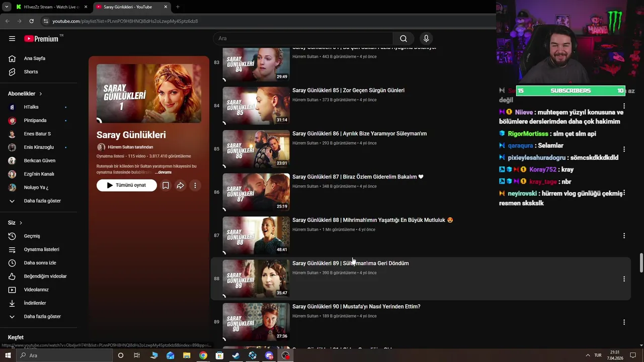
Task: Click the browser address bar URL
Action: [125, 21]
